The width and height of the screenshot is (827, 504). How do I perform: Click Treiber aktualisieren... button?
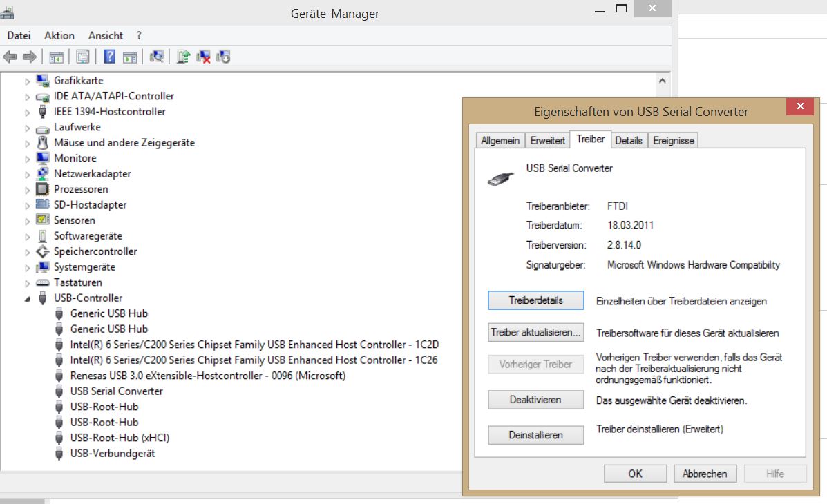click(x=536, y=333)
